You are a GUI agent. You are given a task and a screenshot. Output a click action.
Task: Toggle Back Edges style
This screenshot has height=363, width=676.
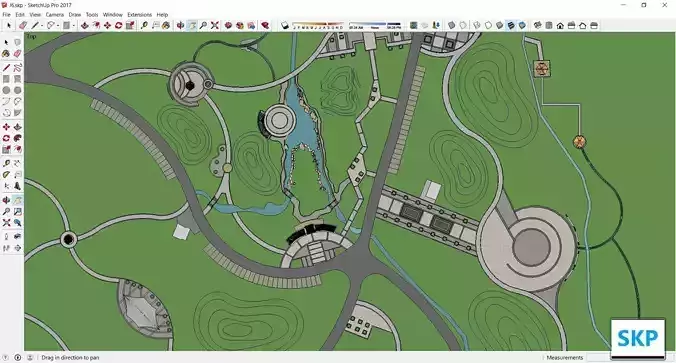(463, 26)
